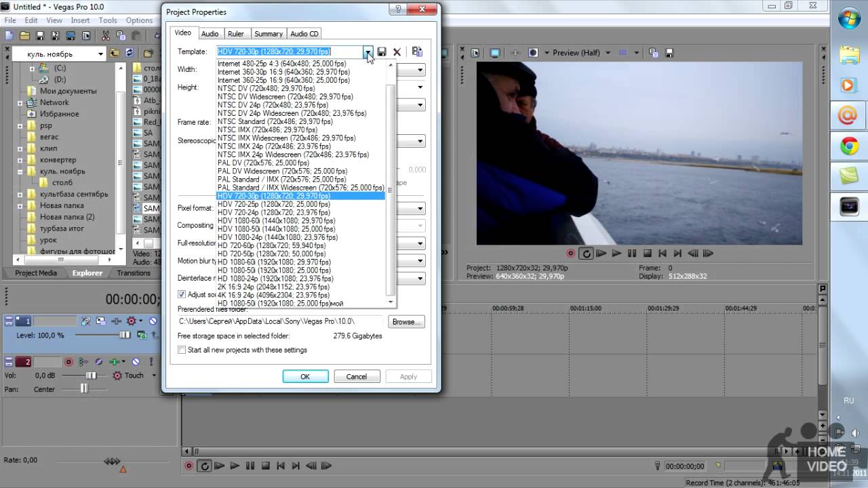Stop playback on the timeline transport
Viewport: 868px width, 488px height.
(x=266, y=466)
